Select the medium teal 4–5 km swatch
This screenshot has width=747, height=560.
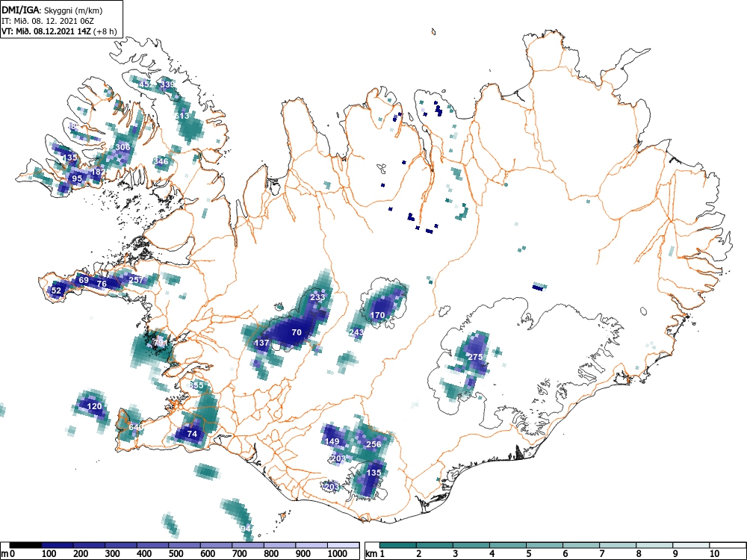pyautogui.click(x=508, y=545)
